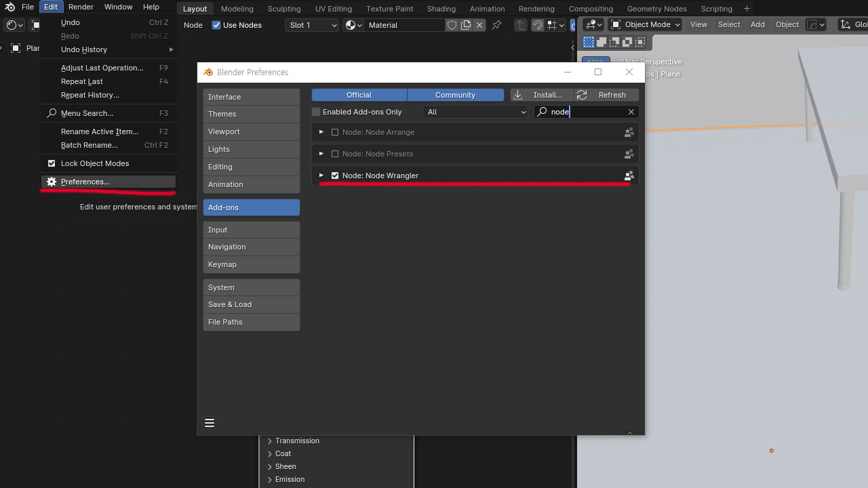
Task: Click the community icon on Node Presets row
Action: click(x=629, y=154)
